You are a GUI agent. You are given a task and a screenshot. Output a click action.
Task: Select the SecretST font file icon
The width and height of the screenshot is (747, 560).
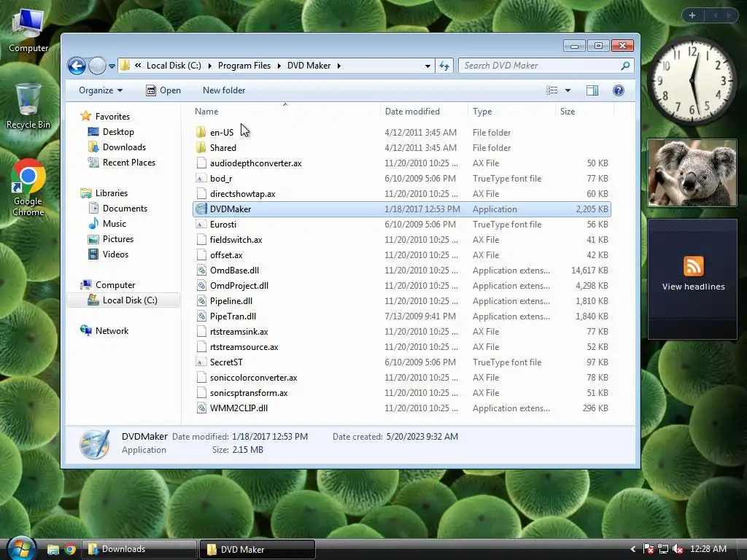tap(201, 362)
